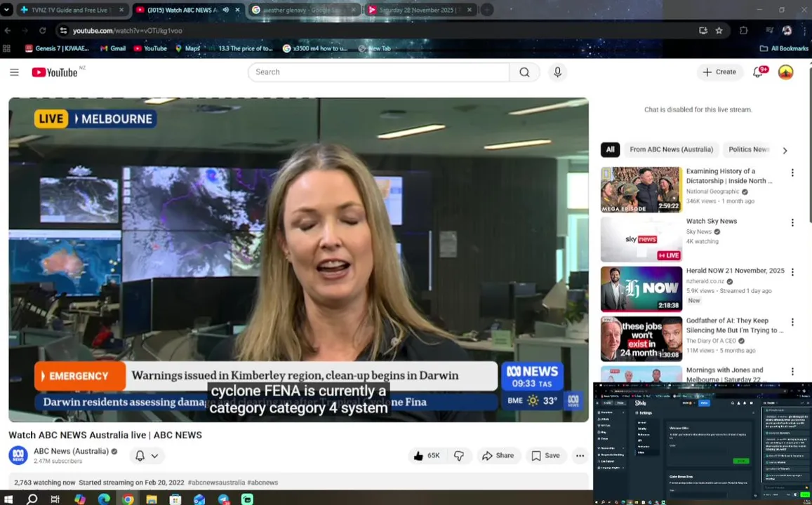This screenshot has height=505, width=812.
Task: Bookmark this page with the star icon
Action: (x=719, y=31)
